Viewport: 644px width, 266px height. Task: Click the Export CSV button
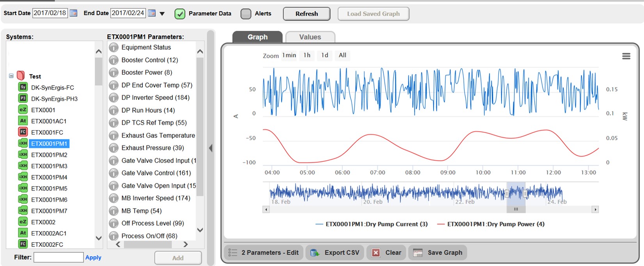tap(335, 253)
